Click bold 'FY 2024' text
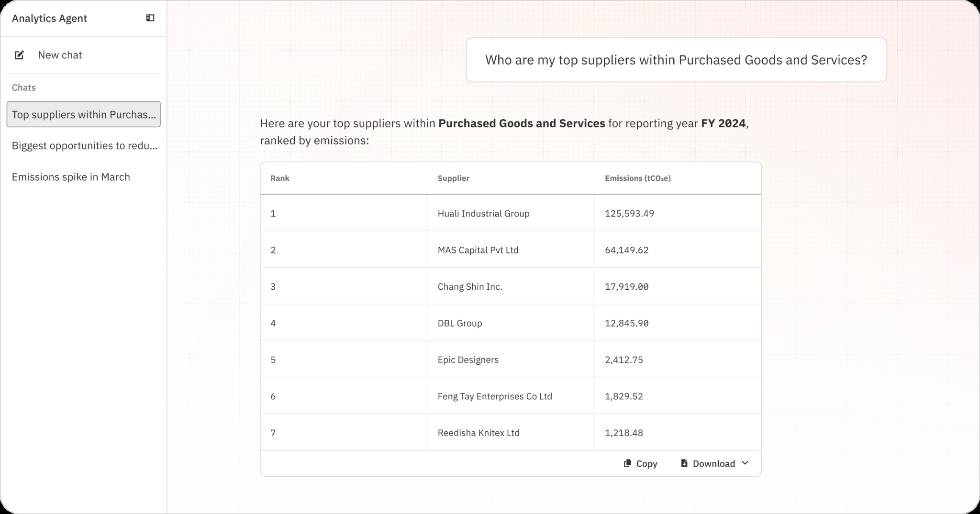The width and height of the screenshot is (980, 514). click(723, 123)
